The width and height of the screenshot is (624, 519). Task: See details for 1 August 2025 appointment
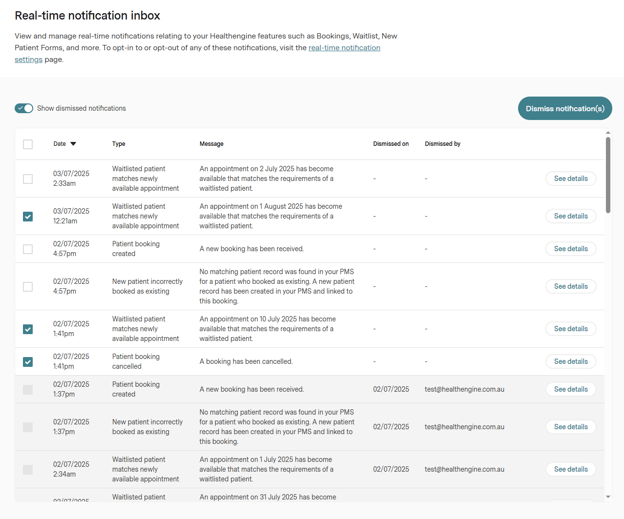[570, 216]
